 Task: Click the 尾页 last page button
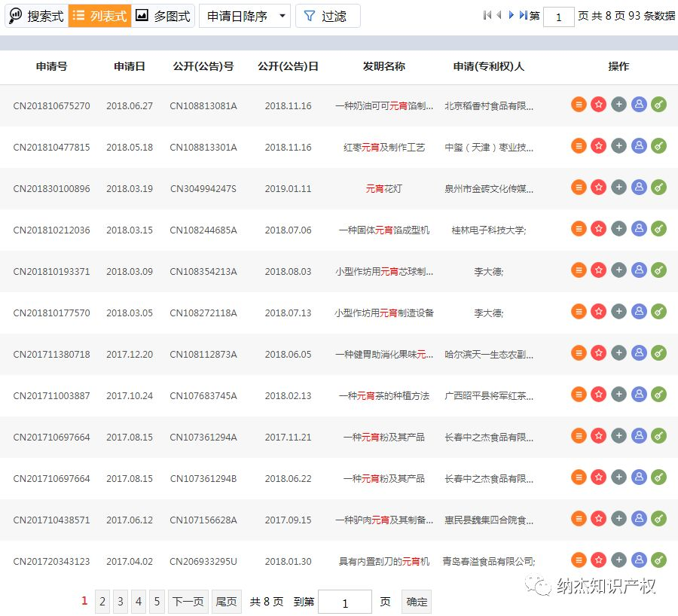tap(226, 602)
